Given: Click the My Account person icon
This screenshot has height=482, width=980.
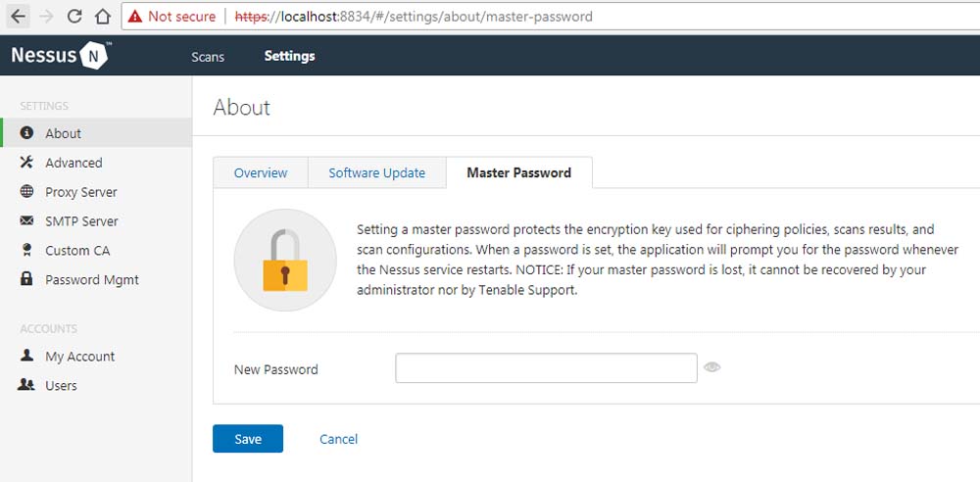Looking at the screenshot, I should [x=26, y=357].
